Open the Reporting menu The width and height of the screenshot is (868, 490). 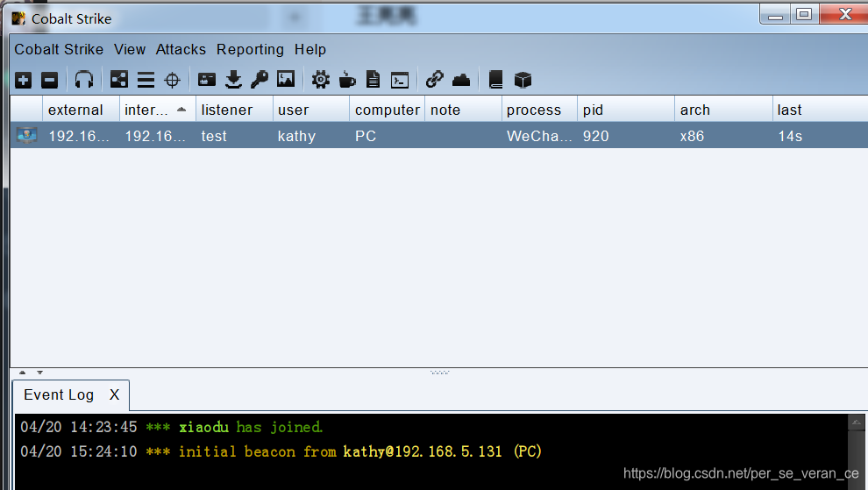tap(250, 50)
